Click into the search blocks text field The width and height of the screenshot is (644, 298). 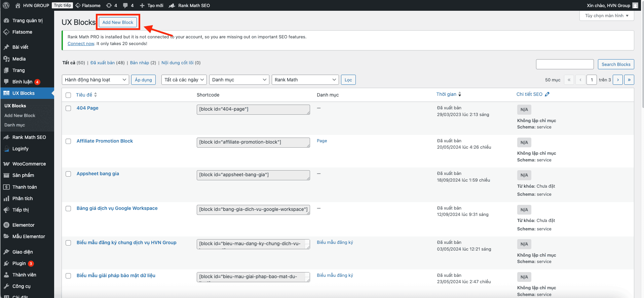coord(565,64)
